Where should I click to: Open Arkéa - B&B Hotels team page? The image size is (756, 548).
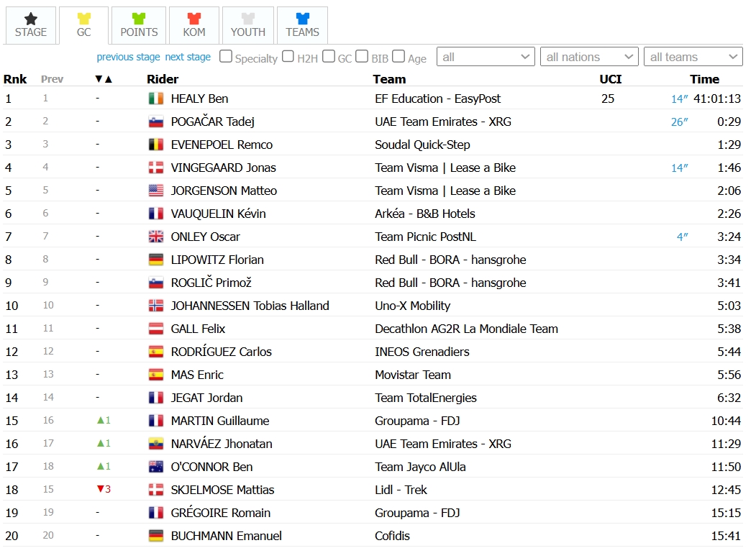[x=425, y=214]
